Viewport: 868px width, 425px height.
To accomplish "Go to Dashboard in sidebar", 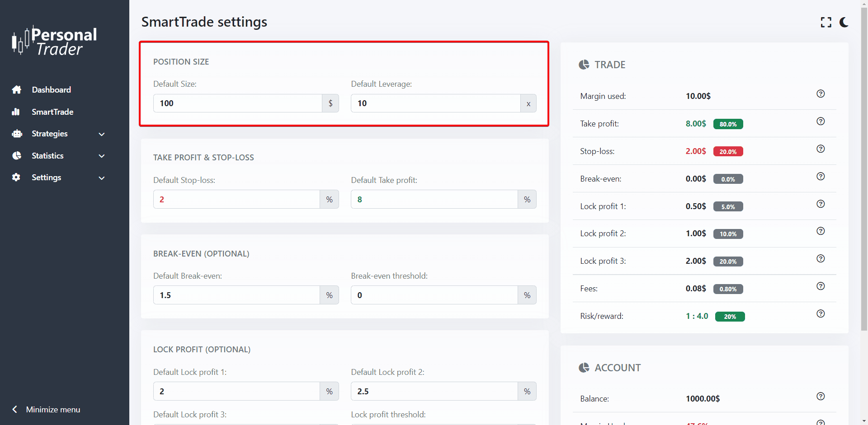I will pos(51,90).
